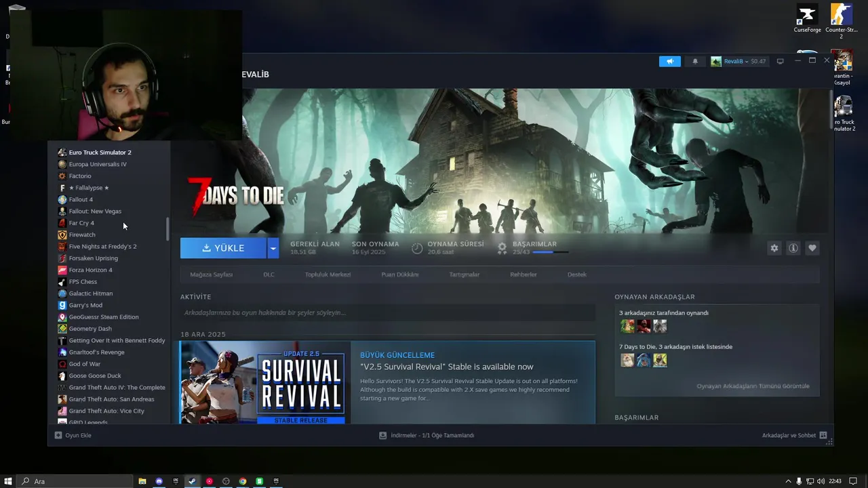Open the Windows Start menu

click(x=8, y=481)
